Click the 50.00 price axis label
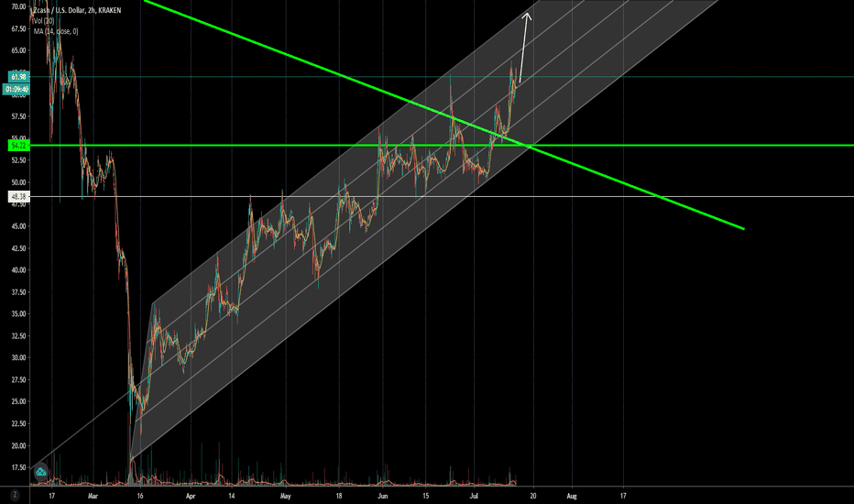 click(19, 182)
